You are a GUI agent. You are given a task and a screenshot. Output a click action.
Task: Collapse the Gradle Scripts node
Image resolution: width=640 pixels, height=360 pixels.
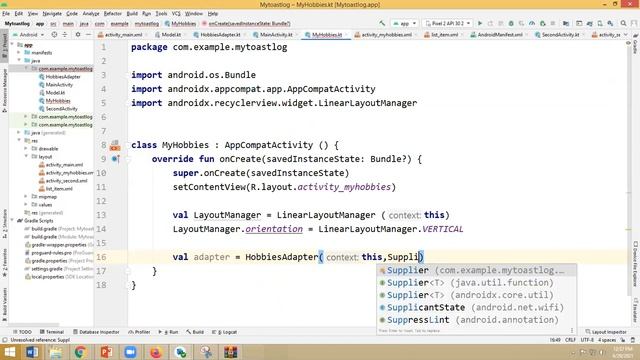12,220
